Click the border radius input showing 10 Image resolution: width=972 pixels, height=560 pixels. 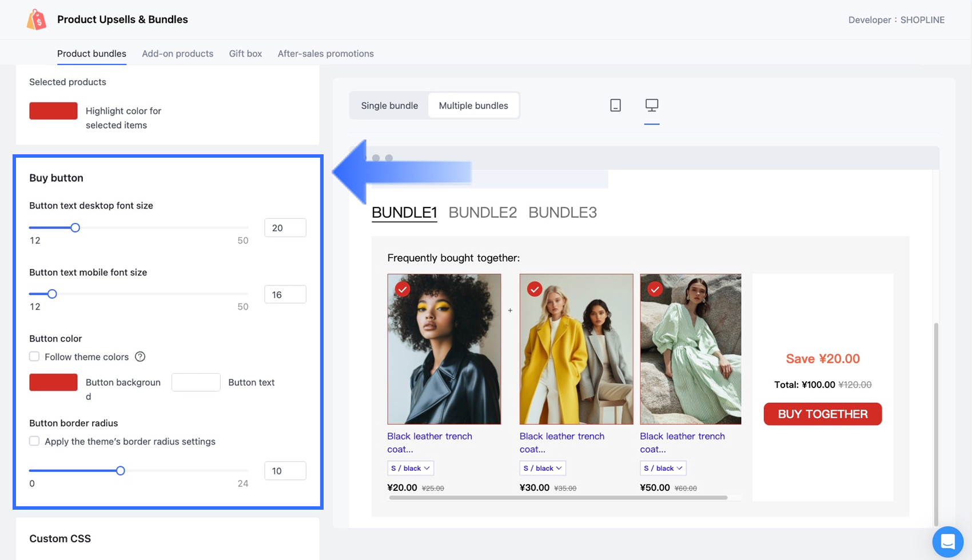285,471
